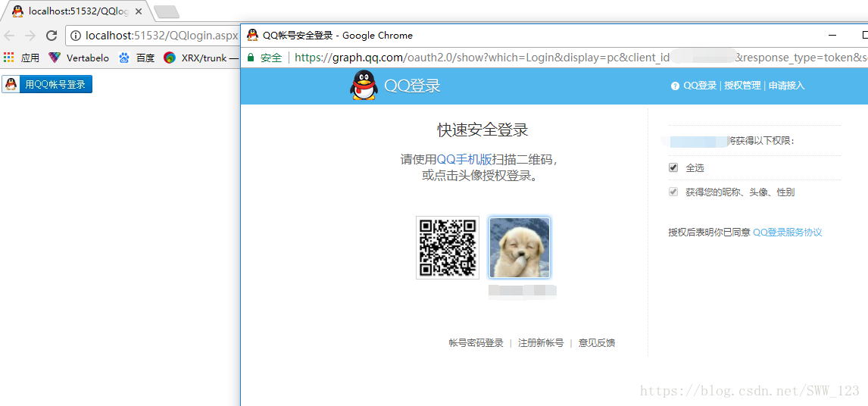The width and height of the screenshot is (868, 406).
Task: Click the help question mark icon
Action: click(x=675, y=86)
